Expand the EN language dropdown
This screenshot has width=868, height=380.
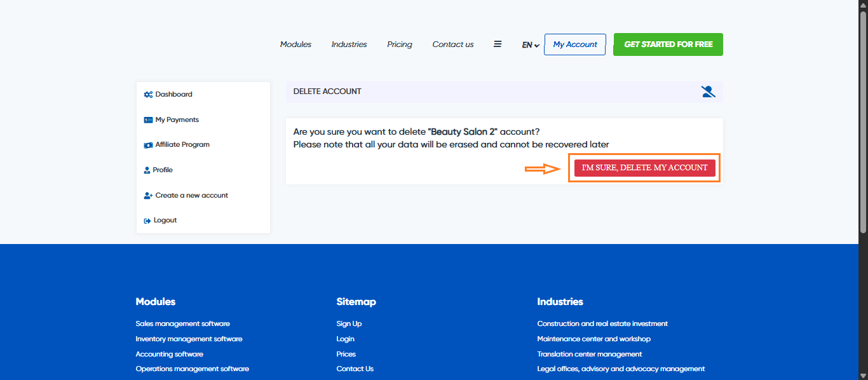click(x=531, y=45)
